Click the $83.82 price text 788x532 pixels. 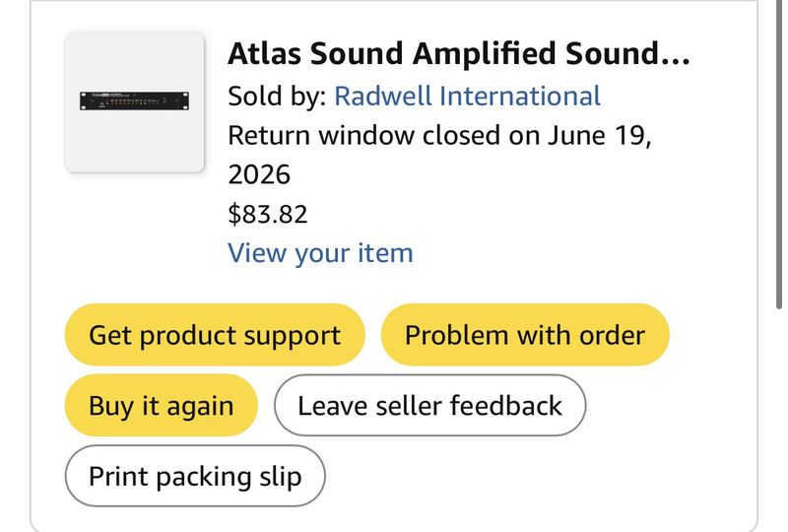coord(267,214)
